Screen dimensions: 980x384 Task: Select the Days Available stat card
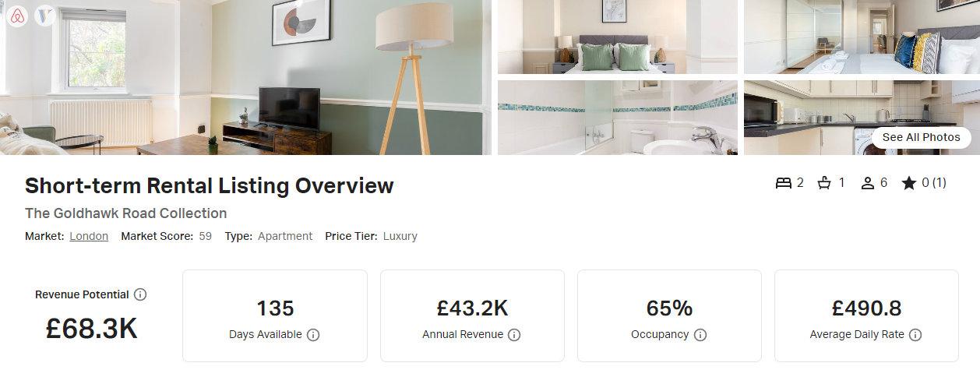275,315
